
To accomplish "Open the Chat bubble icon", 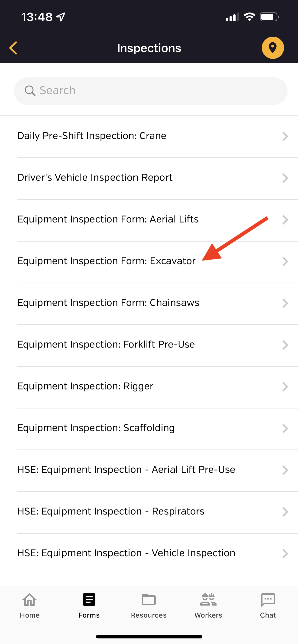I will [268, 600].
